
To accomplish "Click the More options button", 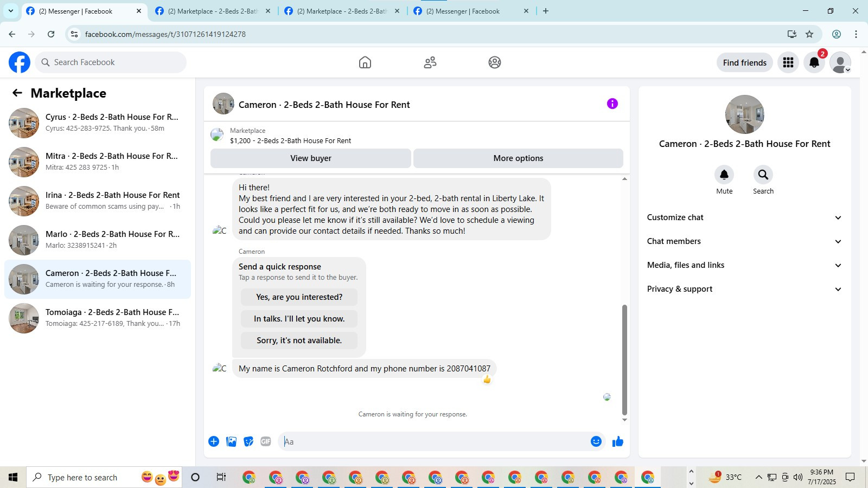I will (518, 158).
